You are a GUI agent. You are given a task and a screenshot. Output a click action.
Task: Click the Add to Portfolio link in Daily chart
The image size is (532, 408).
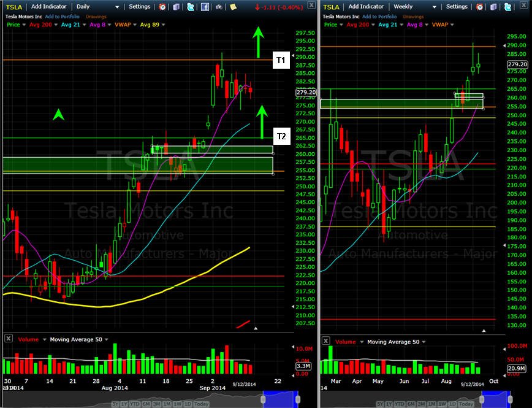[x=62, y=17]
